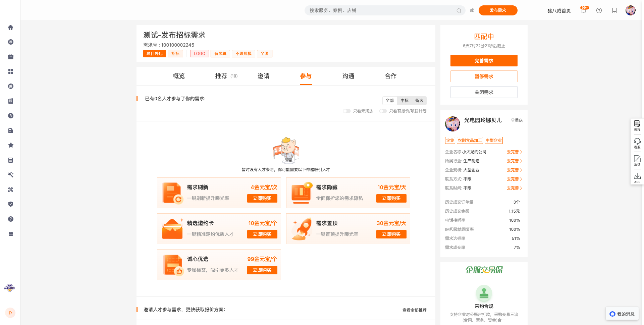Click the 完善需求 button
Screen dimensions: 644x325
click(484, 61)
